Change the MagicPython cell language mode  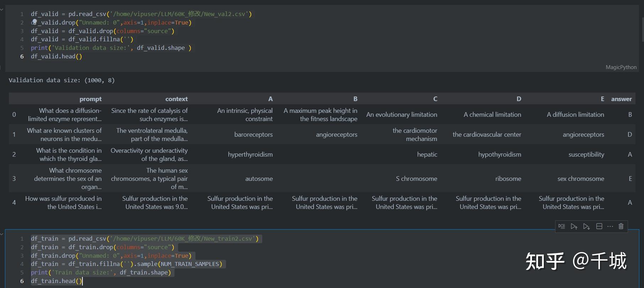coord(621,67)
